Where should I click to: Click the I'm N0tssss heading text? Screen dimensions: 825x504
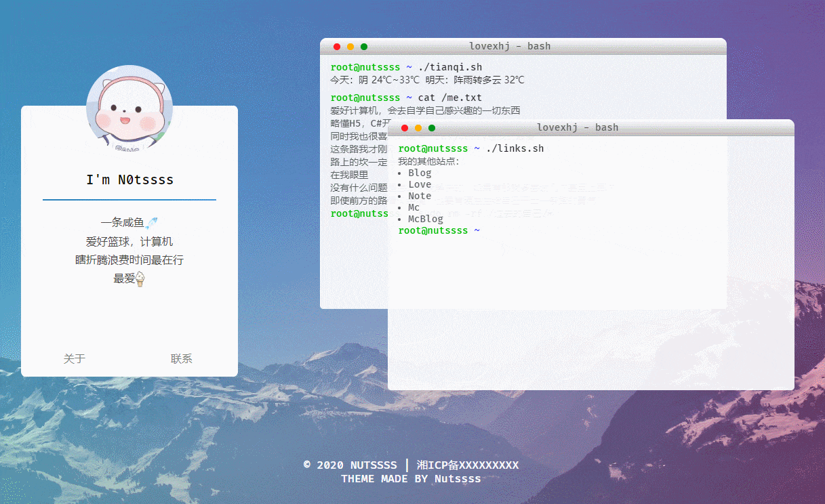click(x=129, y=180)
